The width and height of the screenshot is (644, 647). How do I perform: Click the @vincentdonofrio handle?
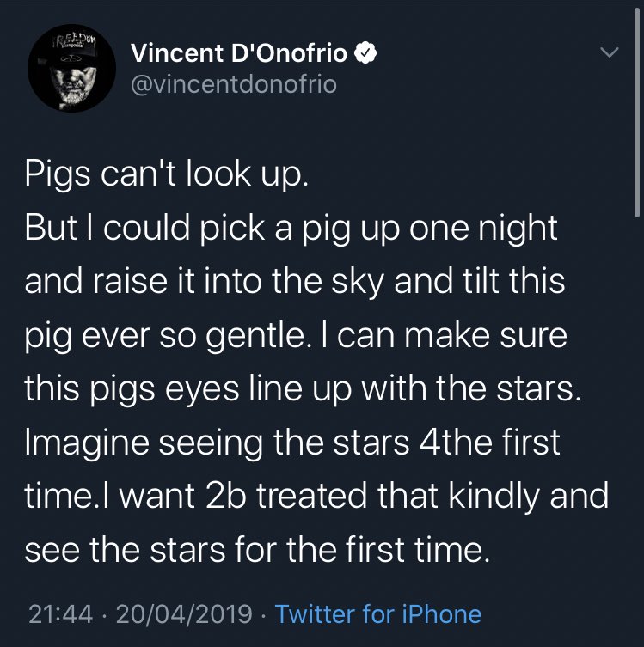coord(234,84)
